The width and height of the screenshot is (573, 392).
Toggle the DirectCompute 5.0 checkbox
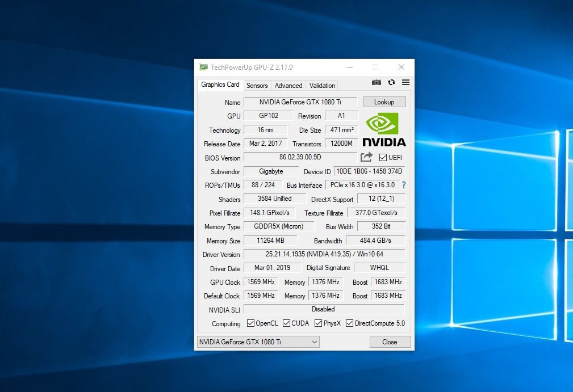point(350,323)
